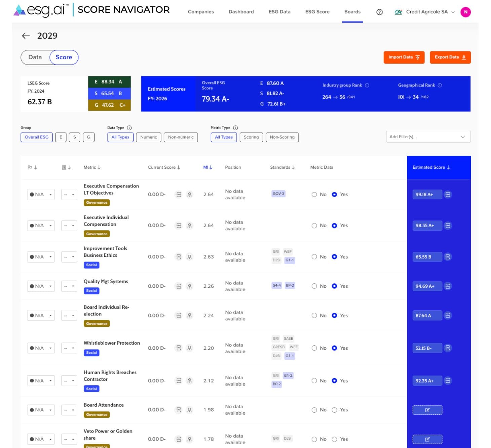Viewport: 491px width, 448px height.
Task: Open the company switcher chevron beside Credit Agricole SA
Action: click(x=453, y=12)
